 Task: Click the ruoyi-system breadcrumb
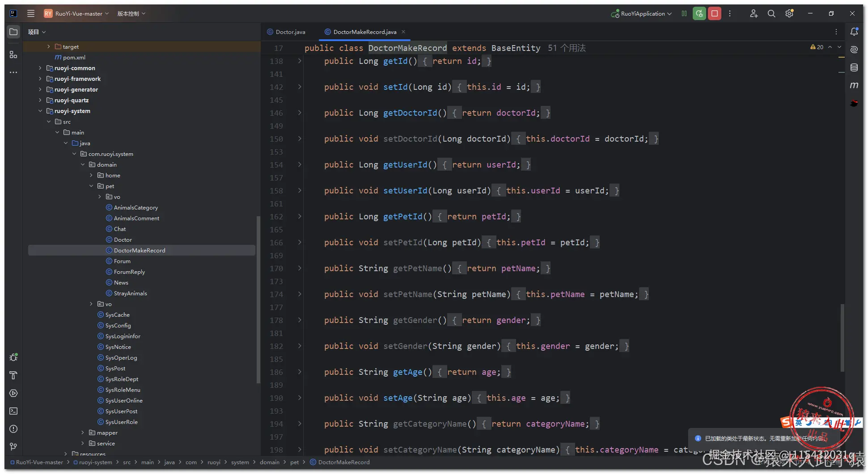pyautogui.click(x=93, y=462)
